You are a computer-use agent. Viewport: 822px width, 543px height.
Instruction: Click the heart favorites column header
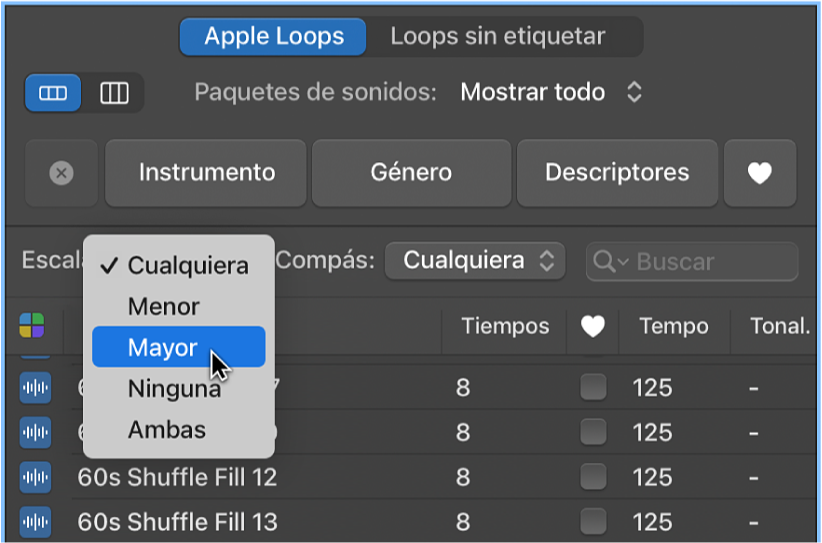coord(594,326)
